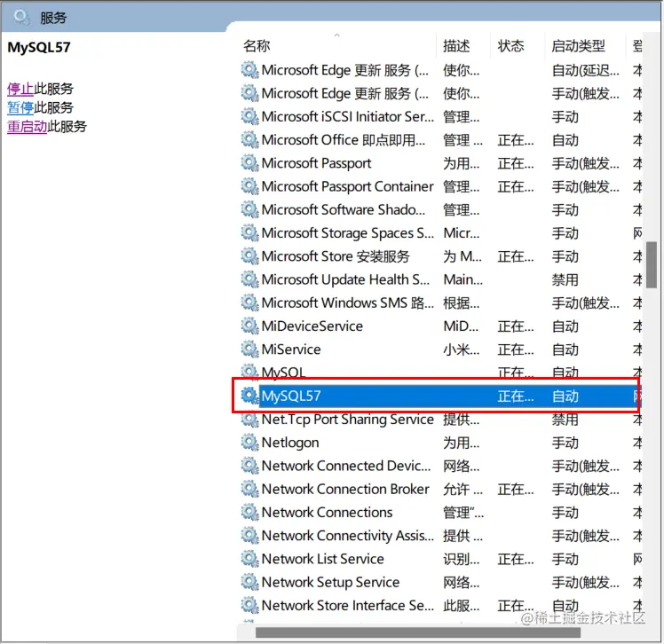The width and height of the screenshot is (664, 644).
Task: Select the Net.Tcp Port Sharing Service
Action: tap(348, 420)
